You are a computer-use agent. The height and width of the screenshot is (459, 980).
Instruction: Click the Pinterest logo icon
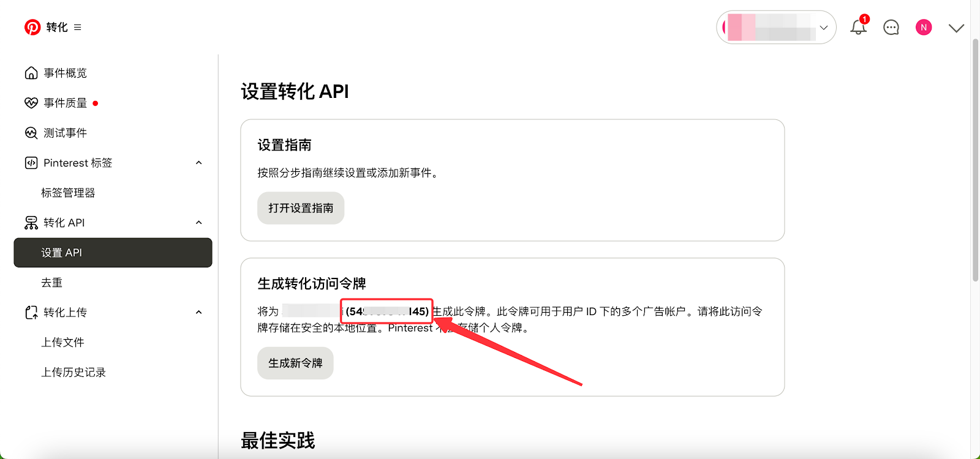click(x=32, y=27)
